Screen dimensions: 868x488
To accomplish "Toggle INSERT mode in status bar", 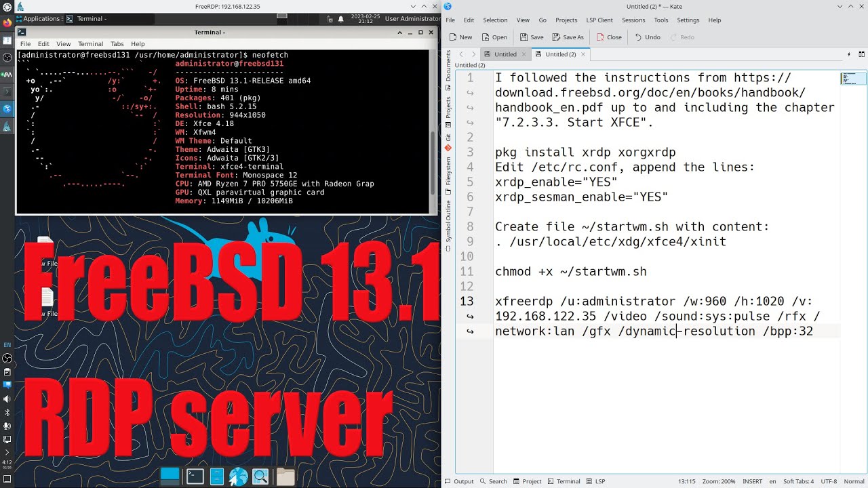I will pos(753,481).
